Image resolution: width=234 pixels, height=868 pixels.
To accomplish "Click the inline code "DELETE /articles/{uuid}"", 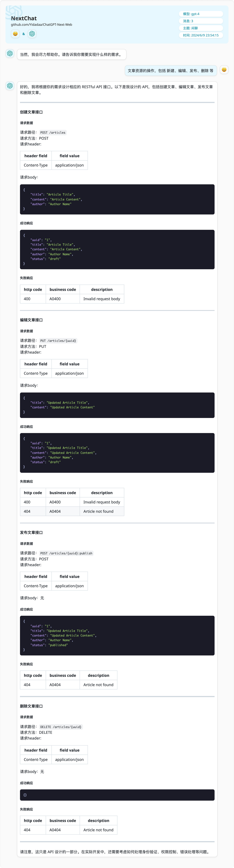I will pyautogui.click(x=61, y=727).
